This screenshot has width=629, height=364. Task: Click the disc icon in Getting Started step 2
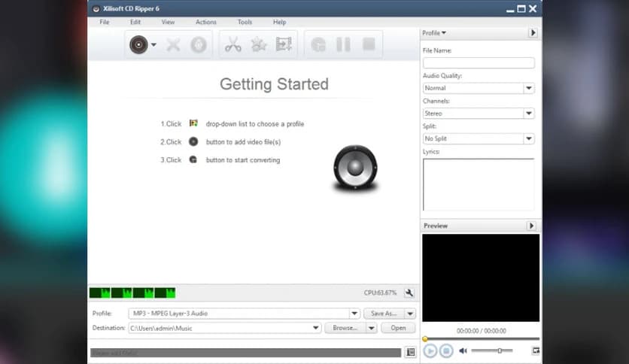pos(193,141)
